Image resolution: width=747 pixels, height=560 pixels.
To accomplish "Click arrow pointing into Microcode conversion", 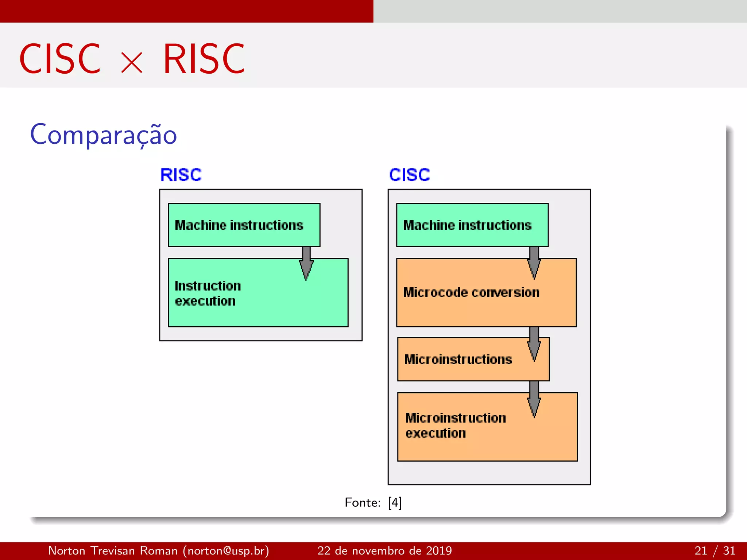I will coord(534,262).
